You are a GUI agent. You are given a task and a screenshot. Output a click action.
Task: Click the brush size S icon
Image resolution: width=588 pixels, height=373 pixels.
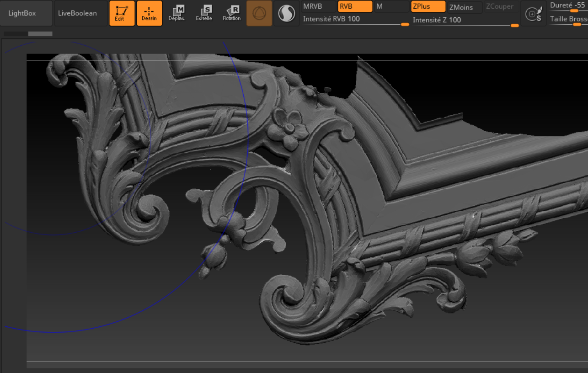point(534,14)
